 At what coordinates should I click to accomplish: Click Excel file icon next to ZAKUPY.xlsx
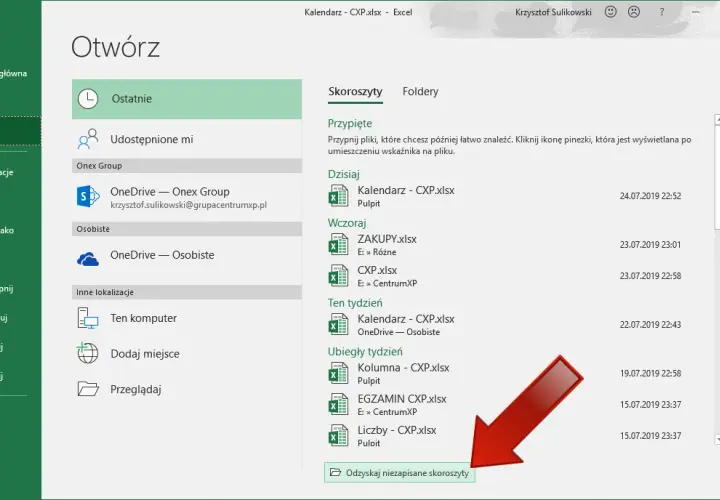[338, 244]
